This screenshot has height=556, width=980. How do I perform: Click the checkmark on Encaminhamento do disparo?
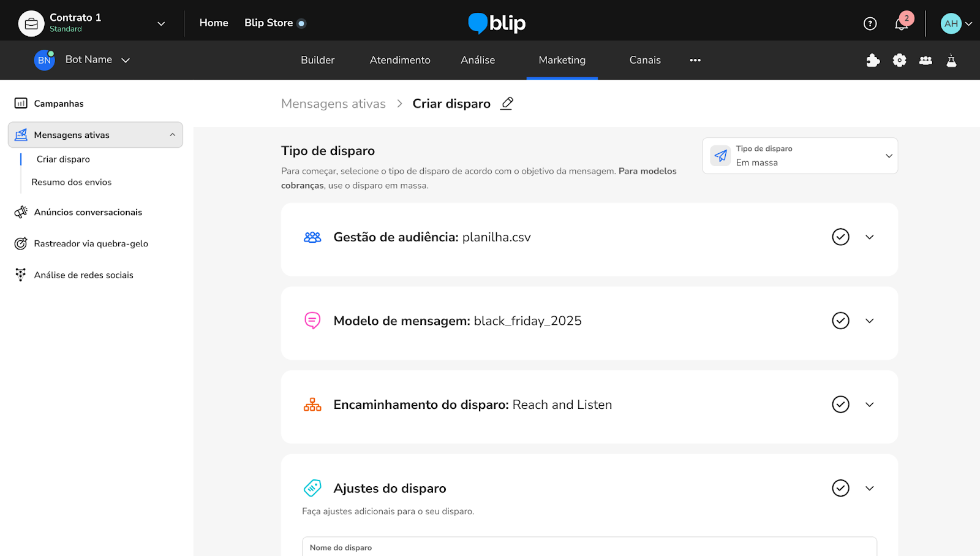pos(840,405)
